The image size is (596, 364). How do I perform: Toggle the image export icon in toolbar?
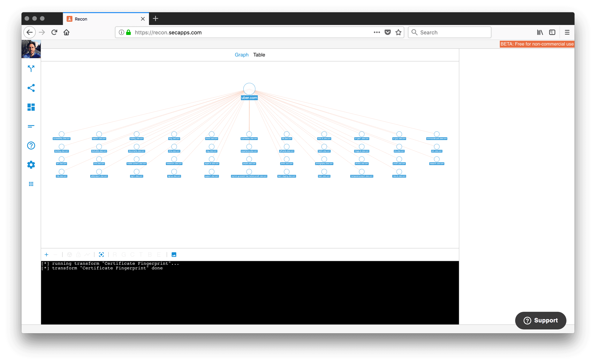pyautogui.click(x=174, y=254)
